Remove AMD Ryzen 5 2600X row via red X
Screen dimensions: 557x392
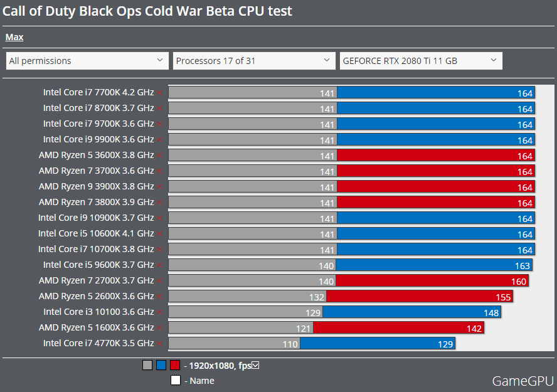[x=159, y=297]
